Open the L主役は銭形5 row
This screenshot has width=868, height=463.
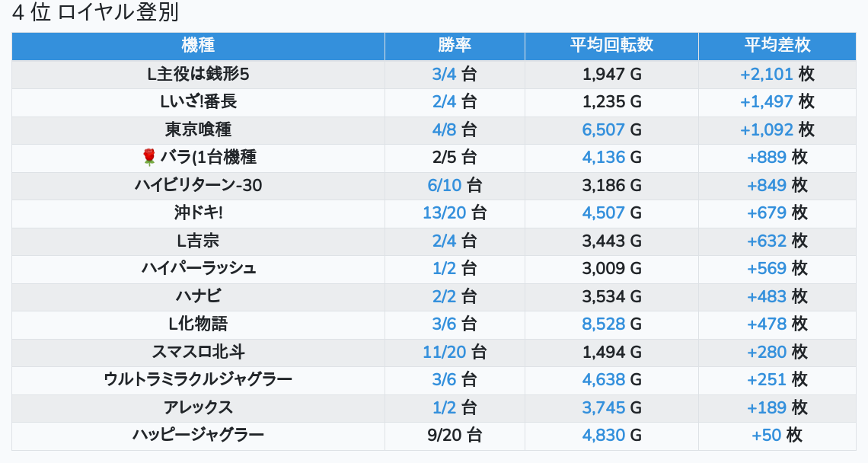198,74
